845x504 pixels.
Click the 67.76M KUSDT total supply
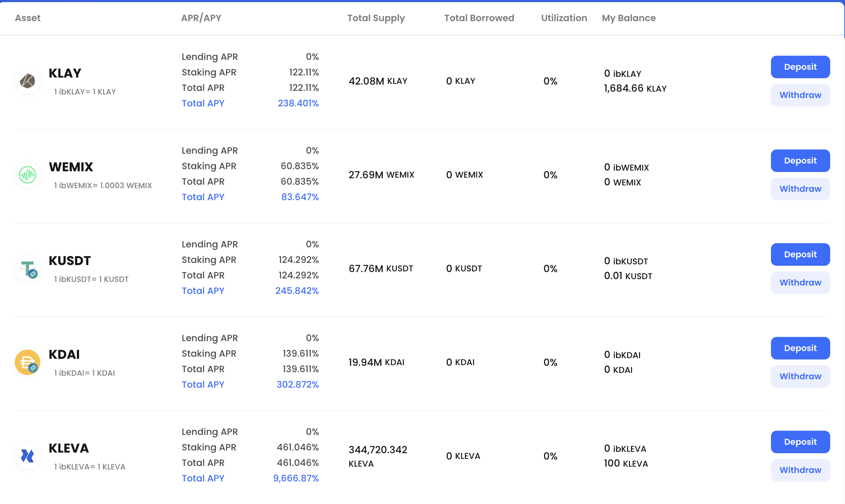point(381,269)
